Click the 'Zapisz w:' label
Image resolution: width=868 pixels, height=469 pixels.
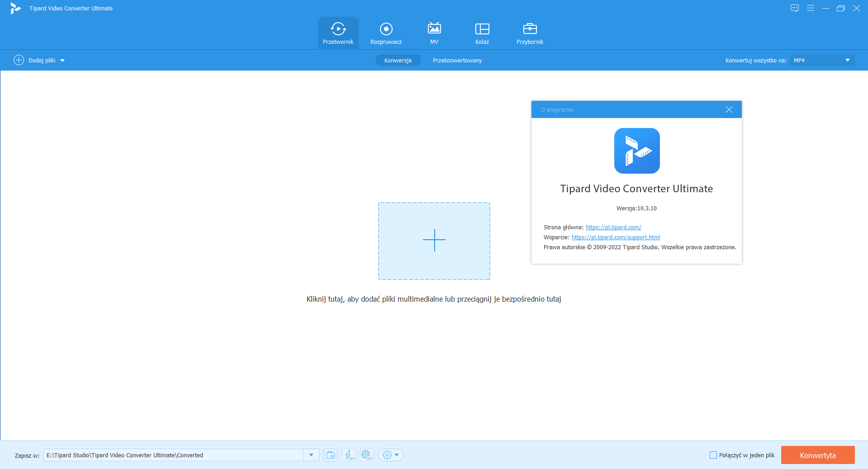click(27, 455)
